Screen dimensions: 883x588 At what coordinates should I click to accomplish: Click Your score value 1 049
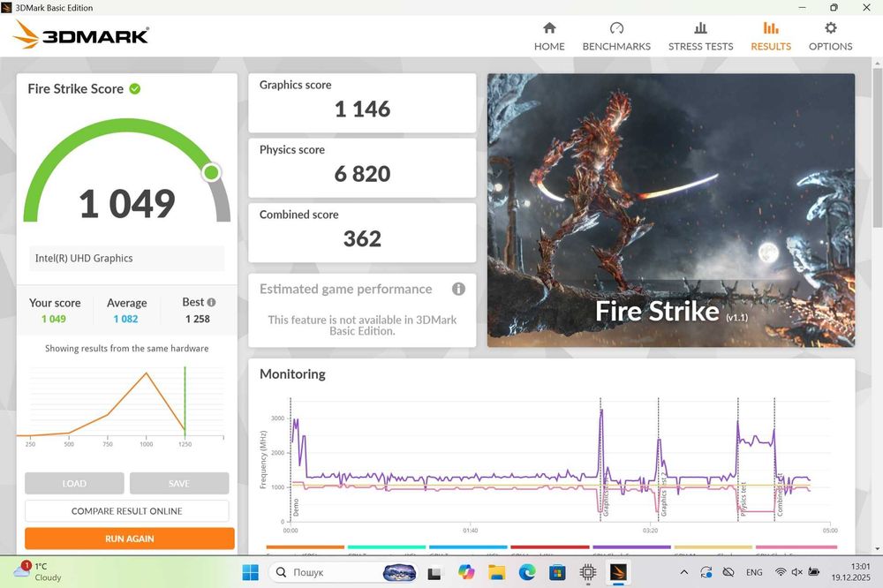tap(54, 319)
